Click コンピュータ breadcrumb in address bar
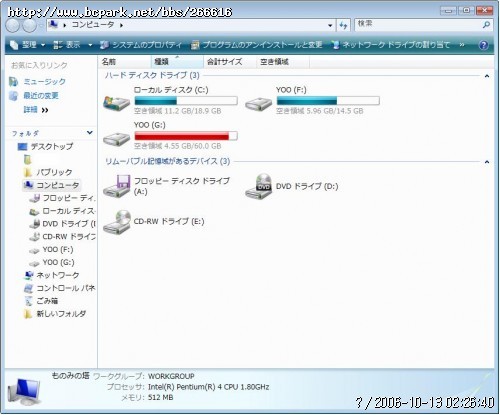 click(93, 25)
